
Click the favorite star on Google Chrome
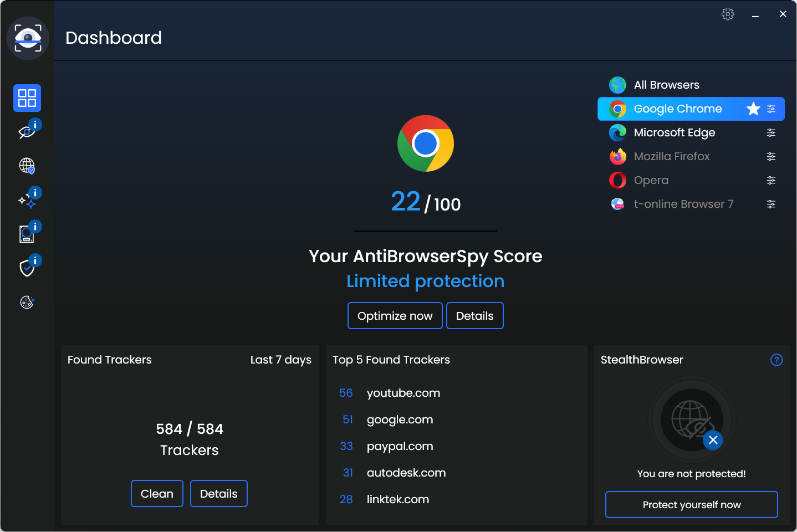pyautogui.click(x=753, y=109)
